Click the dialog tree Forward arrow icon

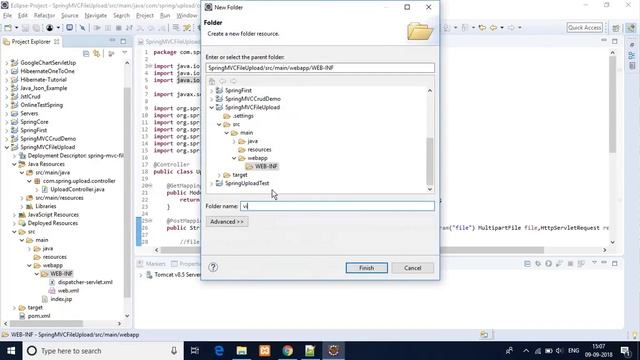point(233,81)
